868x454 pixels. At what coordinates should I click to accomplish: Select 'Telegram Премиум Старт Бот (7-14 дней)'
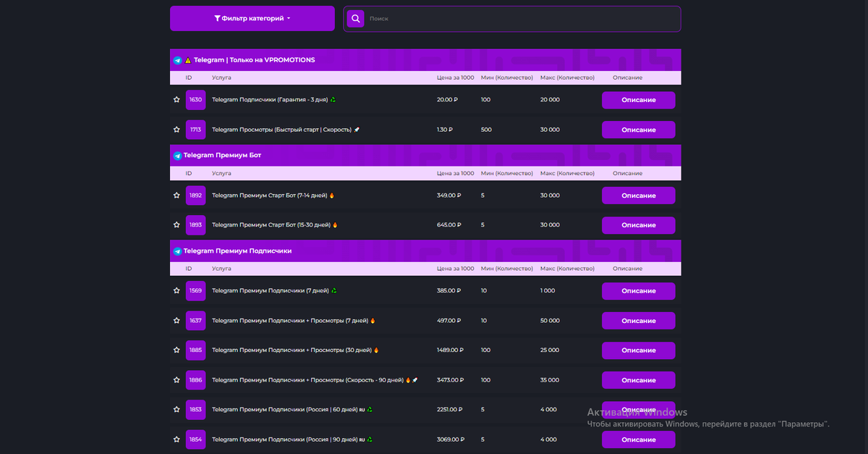(x=270, y=196)
